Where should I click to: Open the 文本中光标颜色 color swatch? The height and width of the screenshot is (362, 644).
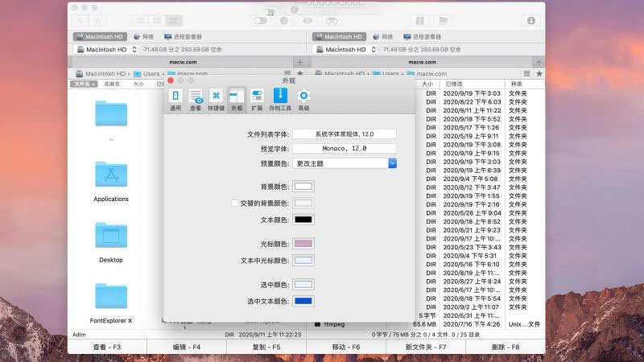pyautogui.click(x=303, y=261)
